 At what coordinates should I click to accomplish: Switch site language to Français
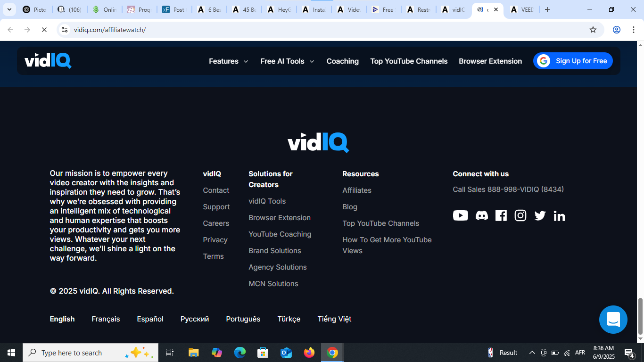tap(106, 319)
